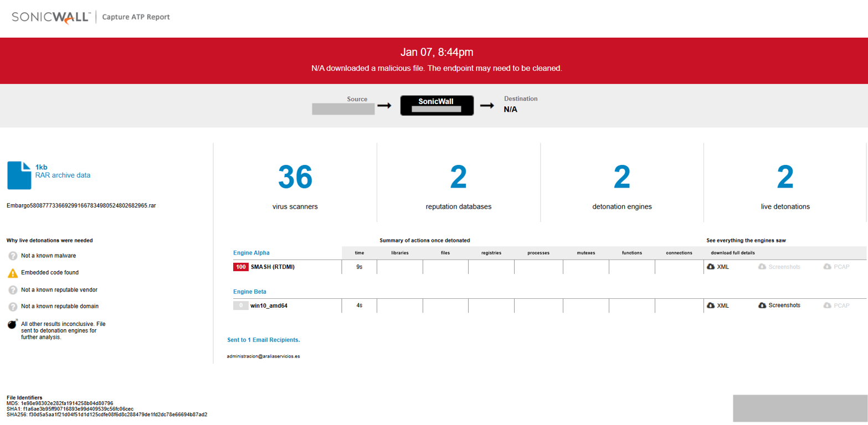
Task: Click the download full details header
Action: click(x=733, y=253)
